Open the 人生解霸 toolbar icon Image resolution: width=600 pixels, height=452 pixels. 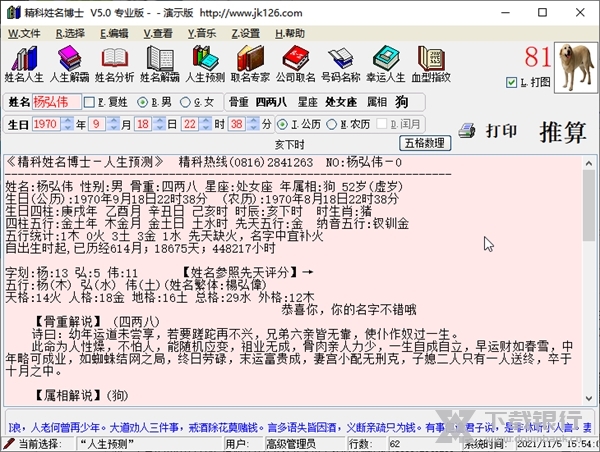click(x=69, y=64)
